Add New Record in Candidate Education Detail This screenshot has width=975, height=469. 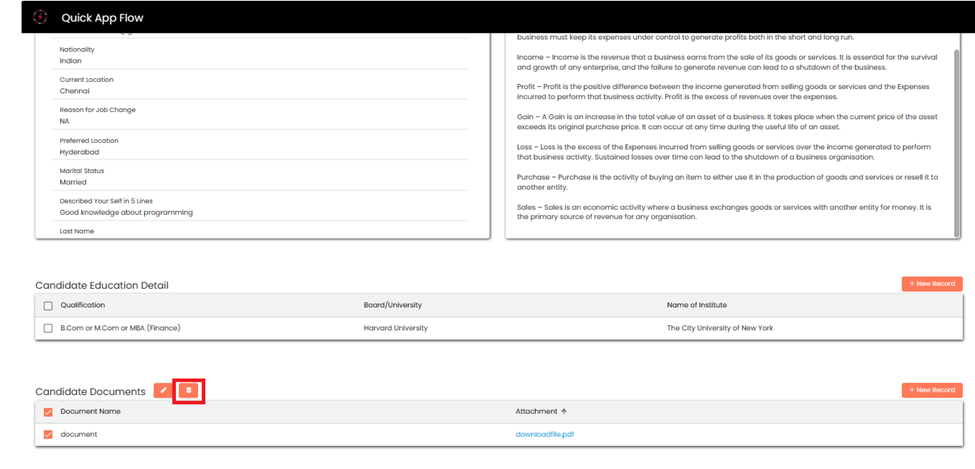point(931,284)
